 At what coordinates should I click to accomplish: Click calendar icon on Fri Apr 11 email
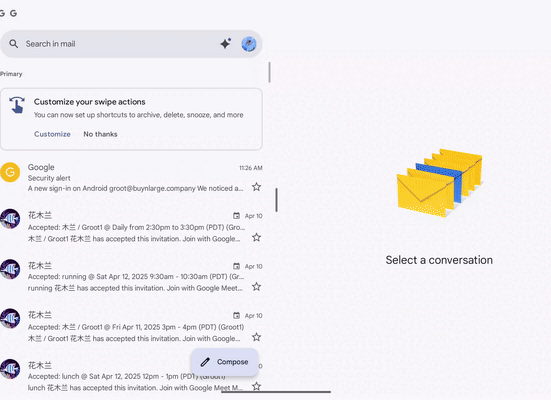click(236, 315)
